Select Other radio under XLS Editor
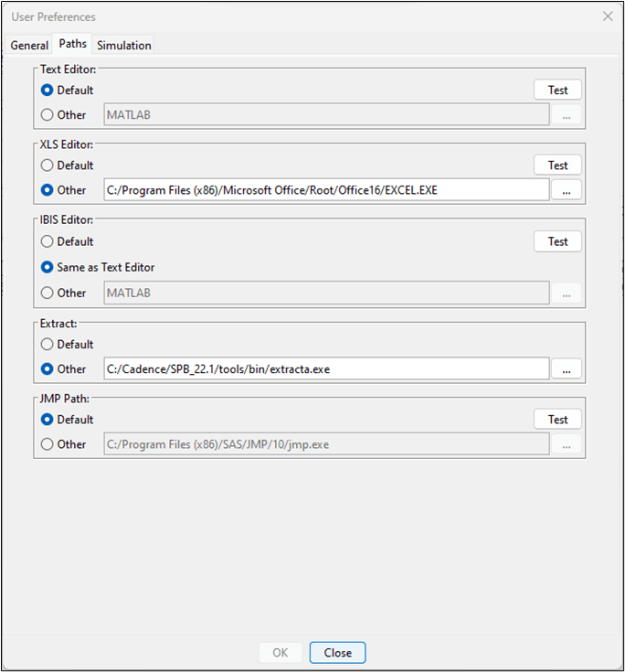 click(x=47, y=190)
